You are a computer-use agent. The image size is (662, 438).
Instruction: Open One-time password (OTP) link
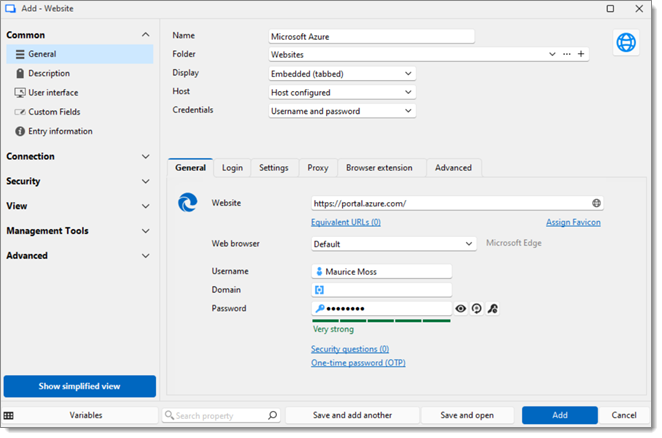(x=358, y=363)
